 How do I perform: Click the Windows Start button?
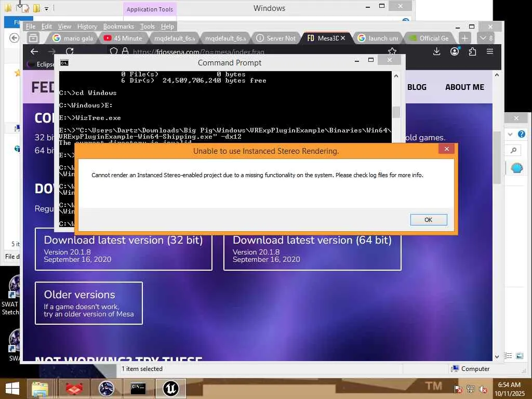tap(12, 389)
